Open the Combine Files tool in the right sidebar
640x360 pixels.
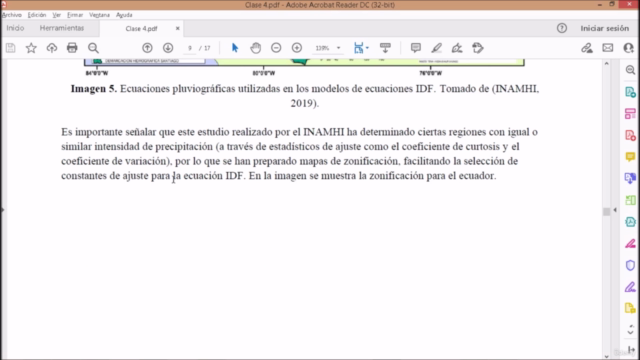[x=630, y=178]
